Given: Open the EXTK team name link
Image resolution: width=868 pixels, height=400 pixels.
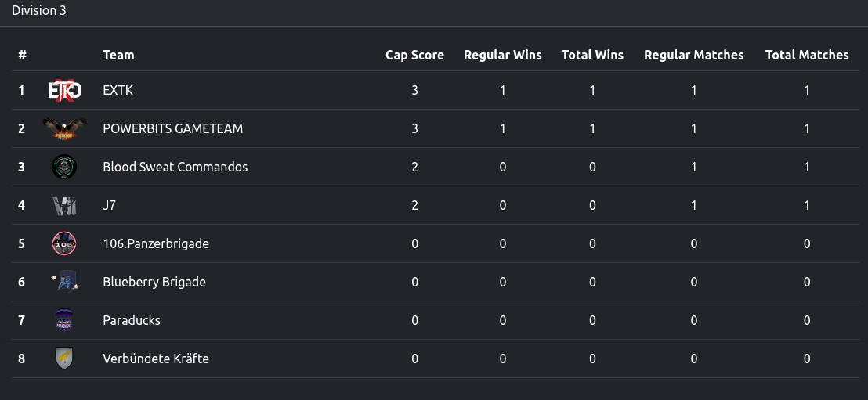Looking at the screenshot, I should (x=118, y=90).
